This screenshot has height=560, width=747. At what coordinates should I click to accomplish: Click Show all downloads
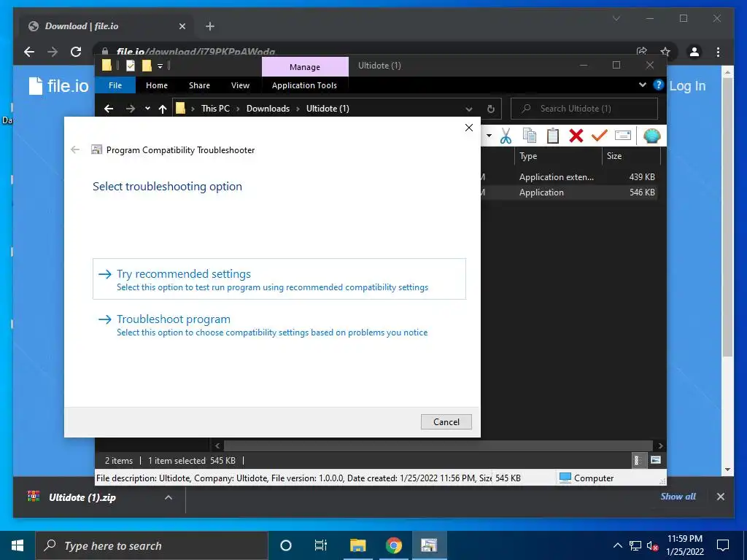678,496
